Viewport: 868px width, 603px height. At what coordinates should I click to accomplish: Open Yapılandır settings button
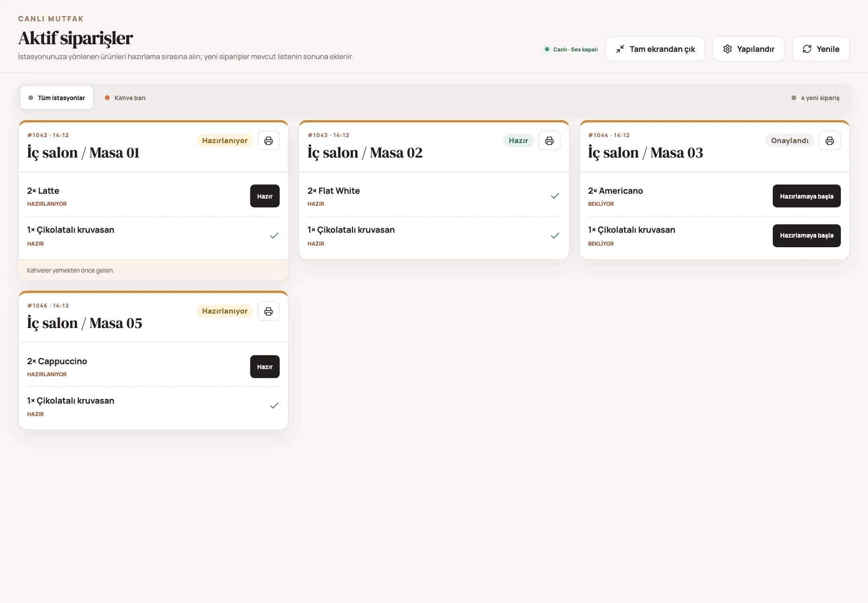(x=749, y=49)
